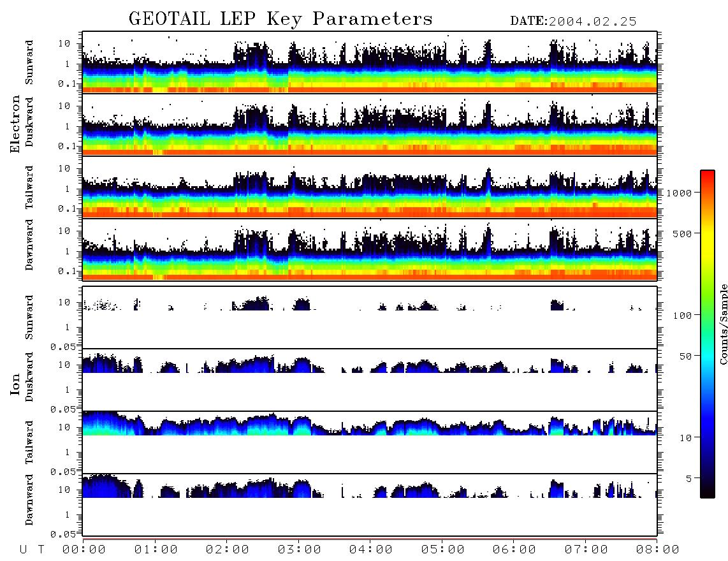728x561 pixels.
Task: Click the '06:00' time tick label
Action: coord(514,550)
